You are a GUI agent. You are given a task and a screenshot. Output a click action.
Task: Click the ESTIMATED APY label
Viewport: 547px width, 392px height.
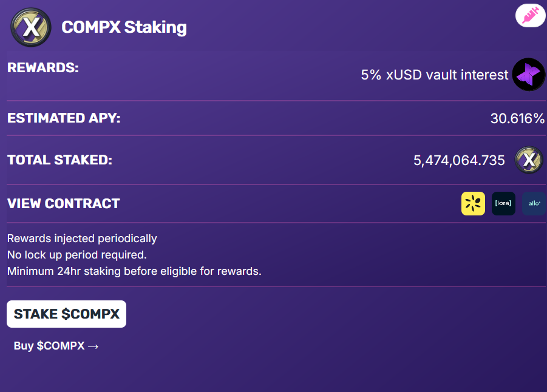(x=64, y=118)
